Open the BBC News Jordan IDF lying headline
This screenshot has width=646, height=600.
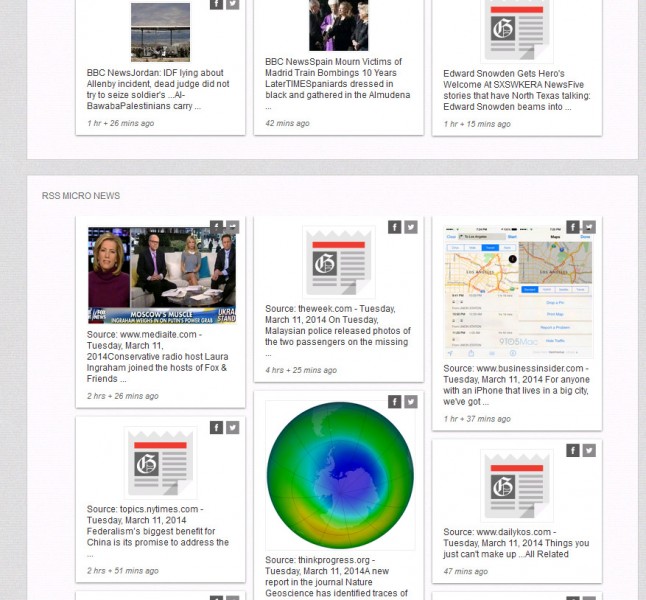tap(158, 89)
